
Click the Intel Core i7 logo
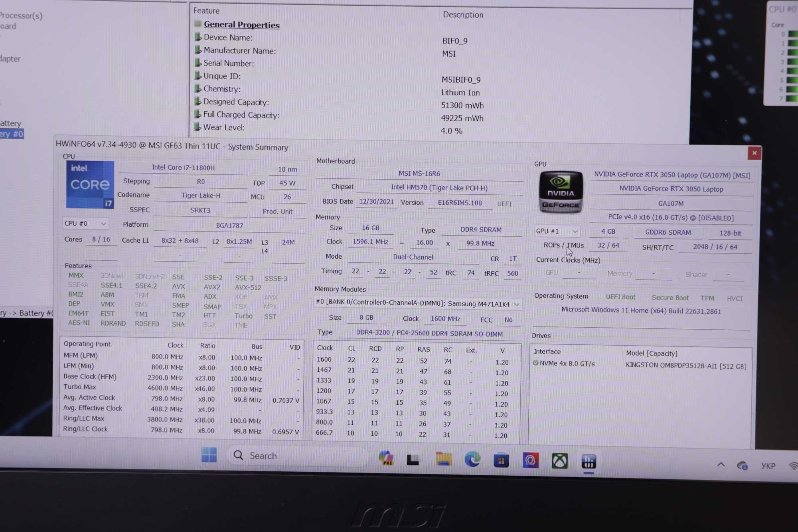pyautogui.click(x=90, y=185)
